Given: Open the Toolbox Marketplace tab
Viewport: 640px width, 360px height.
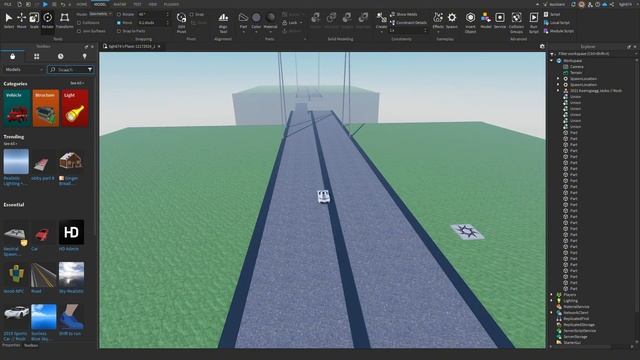Looking at the screenshot, I should pos(13,56).
